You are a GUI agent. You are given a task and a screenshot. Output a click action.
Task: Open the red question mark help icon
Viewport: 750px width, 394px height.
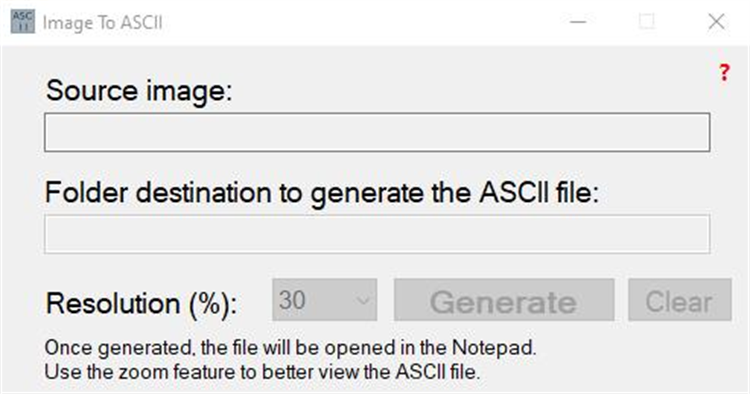(724, 73)
